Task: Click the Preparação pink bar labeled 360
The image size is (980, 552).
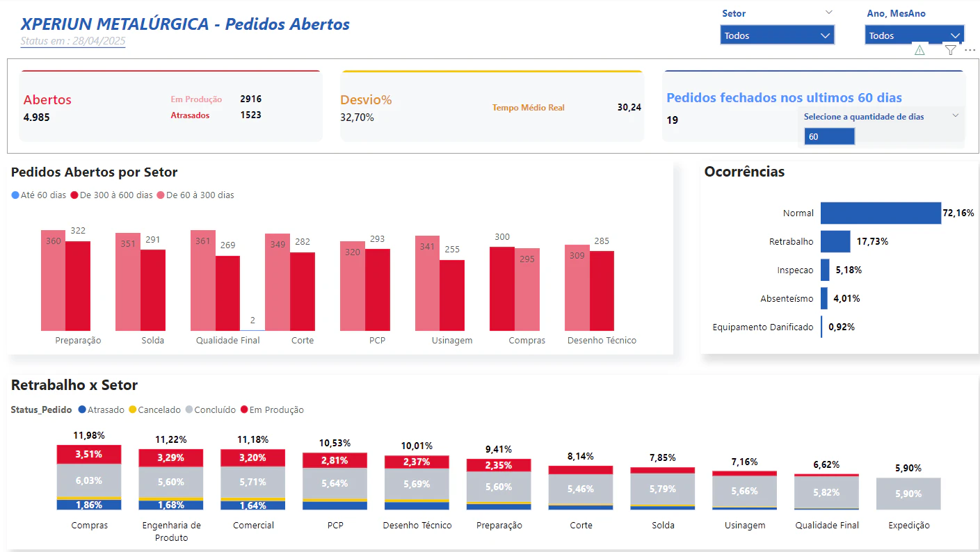Action: [x=54, y=280]
